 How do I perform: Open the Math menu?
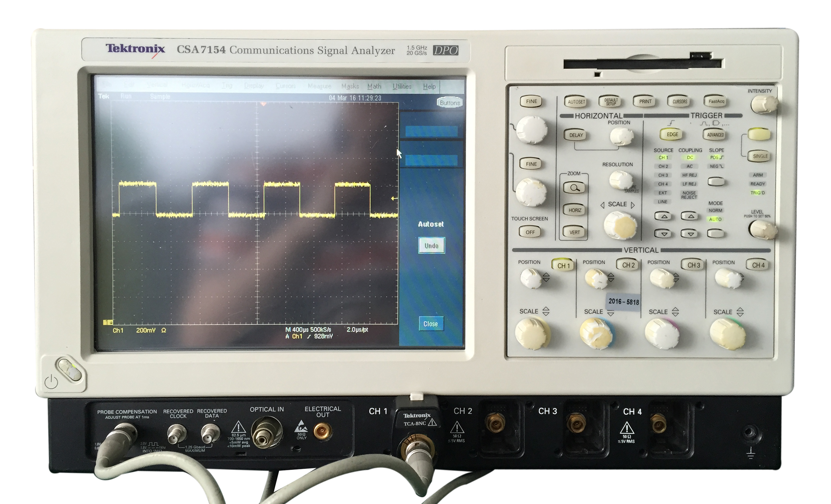click(374, 86)
